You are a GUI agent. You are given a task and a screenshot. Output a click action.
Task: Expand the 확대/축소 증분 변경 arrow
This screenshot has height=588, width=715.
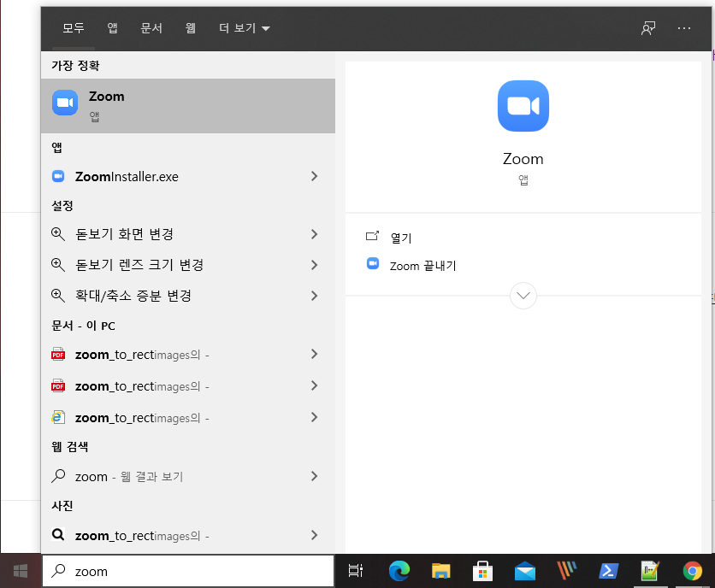coord(314,296)
